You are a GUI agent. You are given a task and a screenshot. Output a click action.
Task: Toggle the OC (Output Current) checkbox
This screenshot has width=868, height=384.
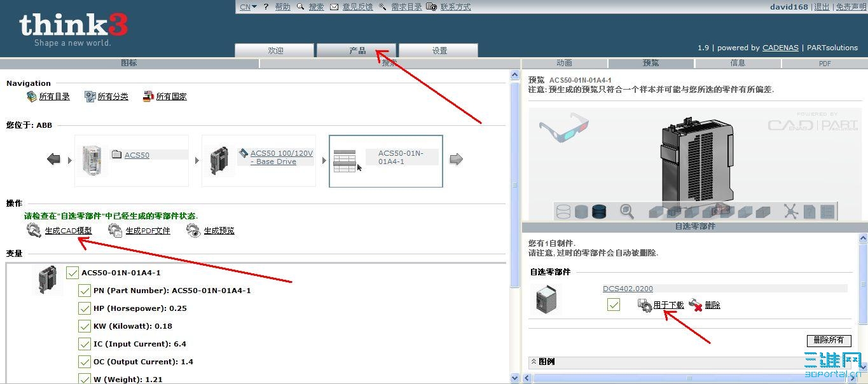(x=84, y=362)
